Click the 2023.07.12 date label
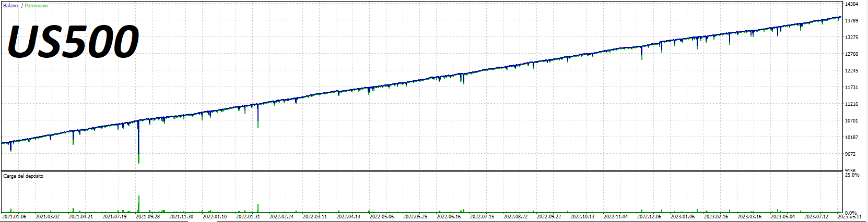This screenshot has height=222, width=868. [x=816, y=217]
